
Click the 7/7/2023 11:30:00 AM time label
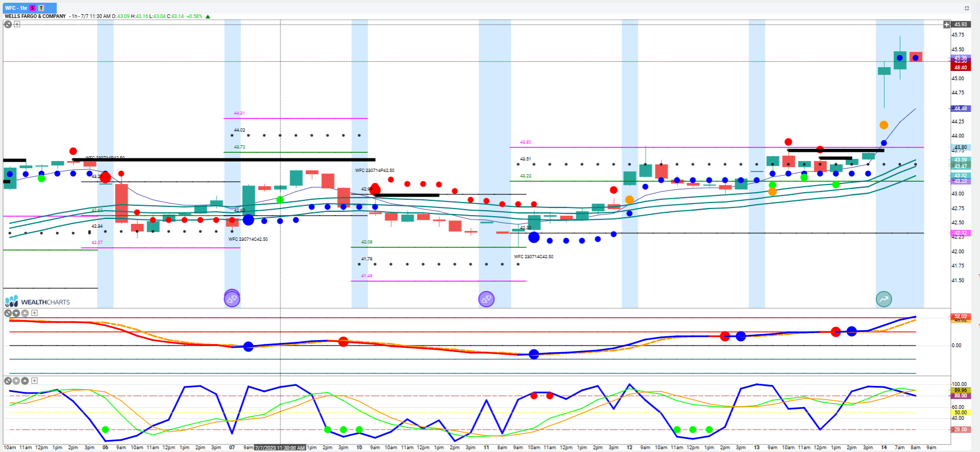click(279, 448)
